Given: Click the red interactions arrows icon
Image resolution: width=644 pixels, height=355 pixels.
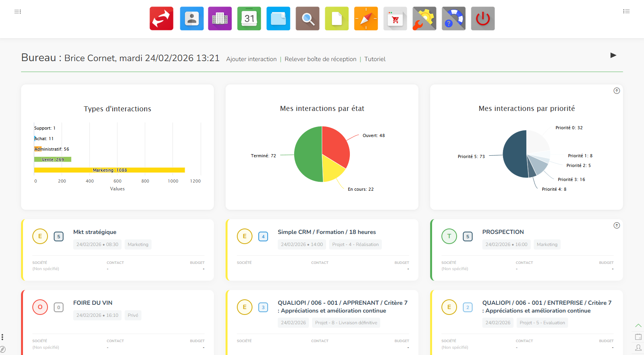Looking at the screenshot, I should (161, 19).
